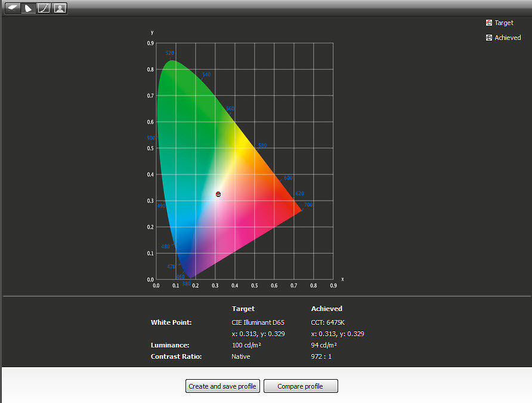This screenshot has height=403, width=532.
Task: Click the white point marker on the CIE diagram
Action: (x=218, y=194)
